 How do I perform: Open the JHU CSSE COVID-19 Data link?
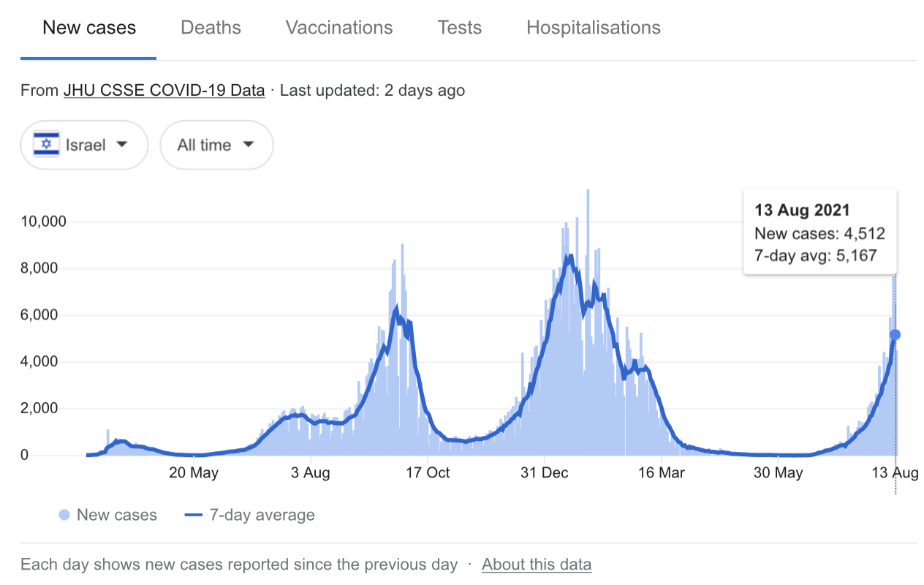click(x=164, y=91)
